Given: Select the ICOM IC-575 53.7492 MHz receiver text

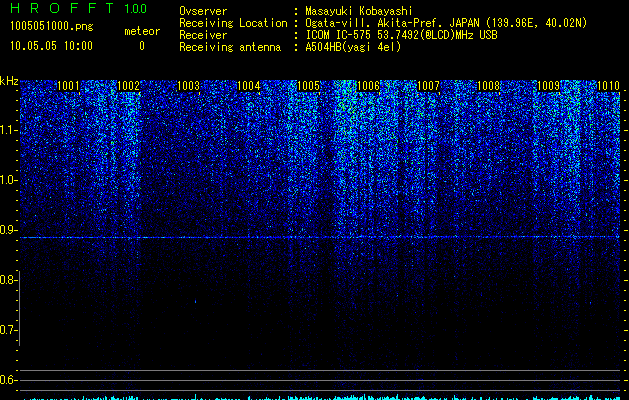Looking at the screenshot, I should (x=401, y=35).
